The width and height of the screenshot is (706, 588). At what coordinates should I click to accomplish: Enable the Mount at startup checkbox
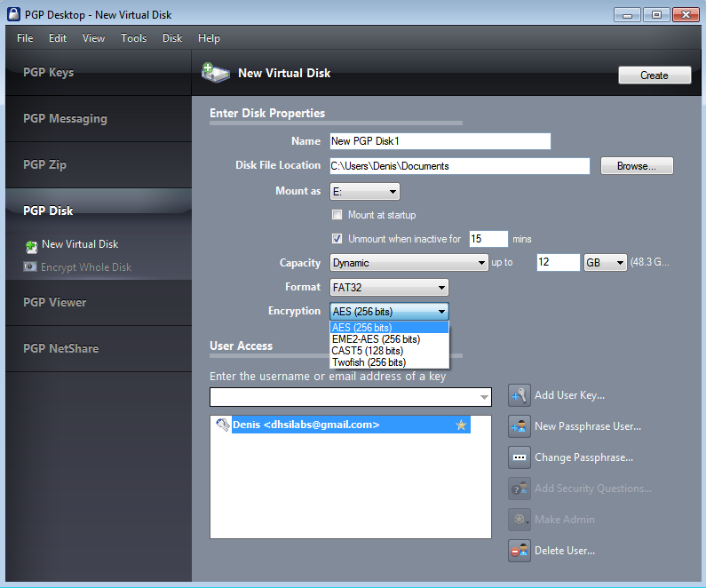(337, 215)
